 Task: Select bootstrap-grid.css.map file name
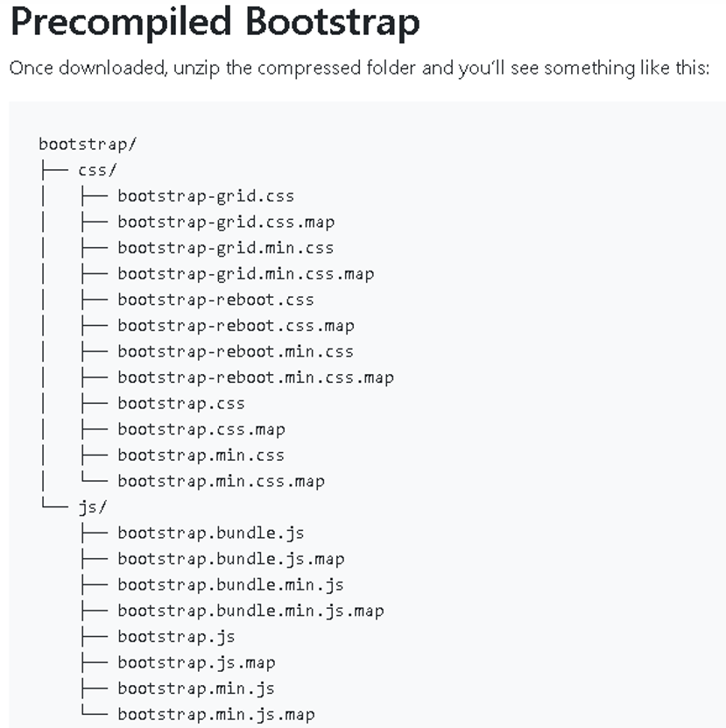pos(226,223)
